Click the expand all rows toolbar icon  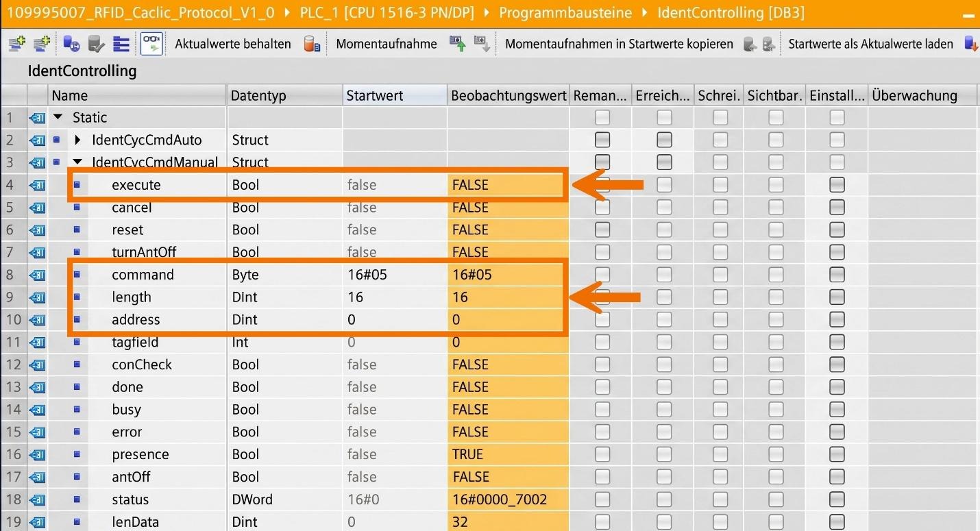pyautogui.click(x=121, y=44)
